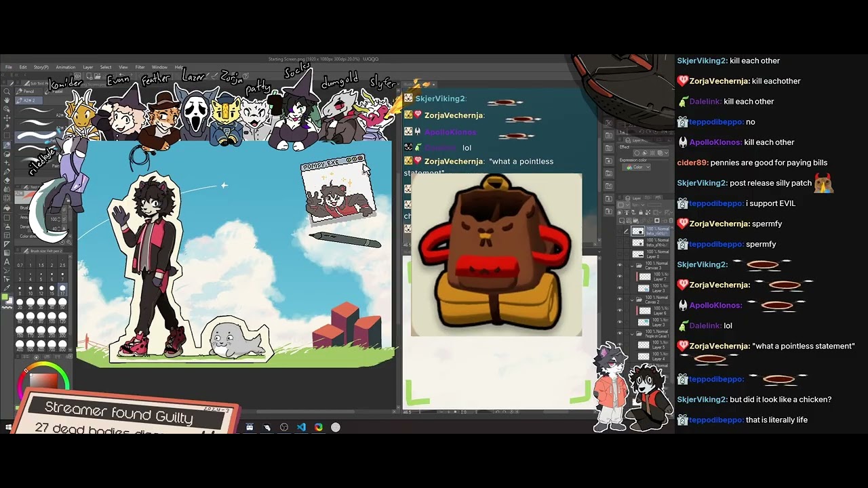868x488 pixels.
Task: Choose brush size 800 preset
Action: pos(62,346)
